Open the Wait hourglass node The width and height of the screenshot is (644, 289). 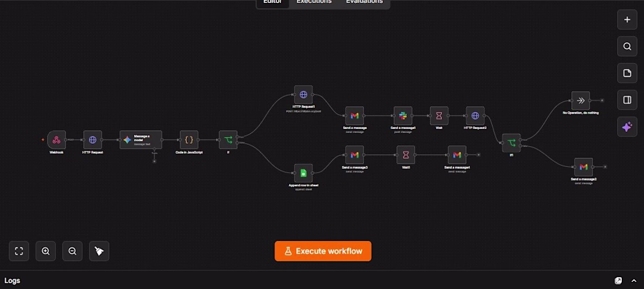tap(439, 116)
